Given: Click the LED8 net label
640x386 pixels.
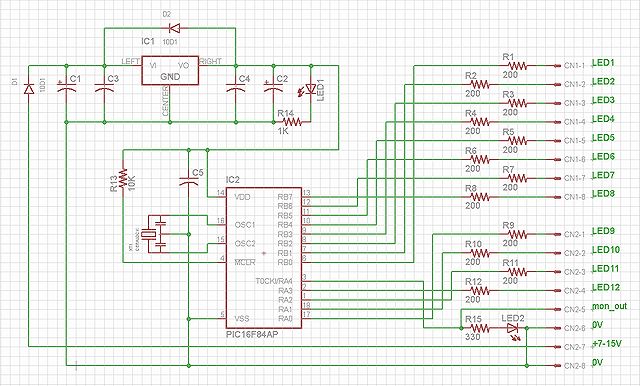Looking at the screenshot, I should (603, 194).
